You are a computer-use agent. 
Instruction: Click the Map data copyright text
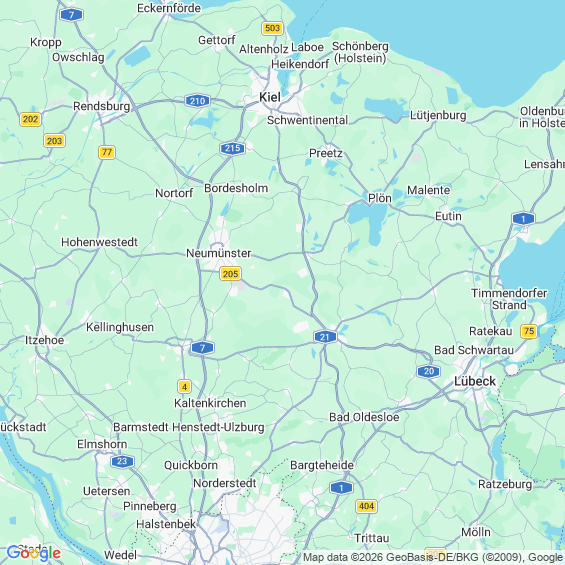[433, 557]
